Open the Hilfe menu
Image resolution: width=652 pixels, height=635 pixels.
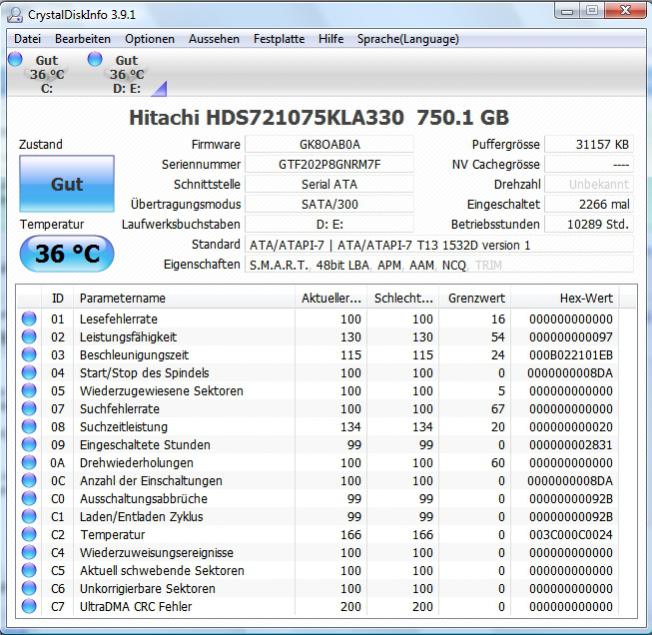[331, 39]
